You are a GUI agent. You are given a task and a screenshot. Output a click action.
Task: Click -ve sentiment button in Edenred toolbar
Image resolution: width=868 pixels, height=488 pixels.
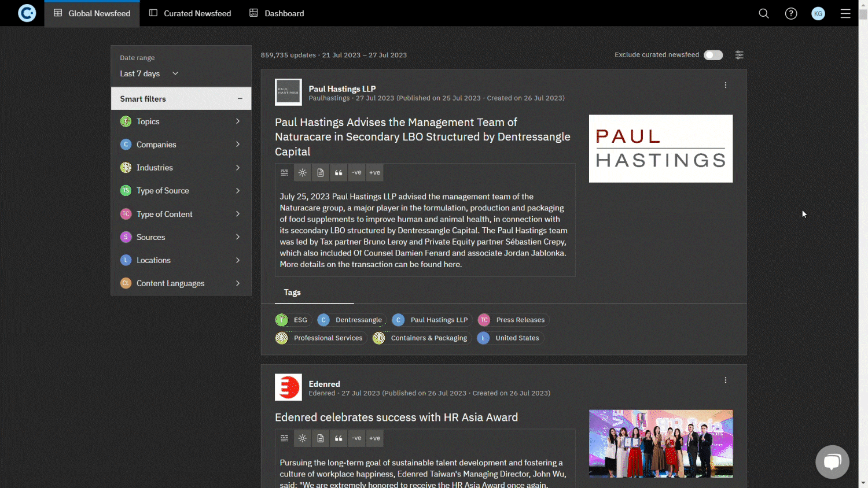(356, 438)
